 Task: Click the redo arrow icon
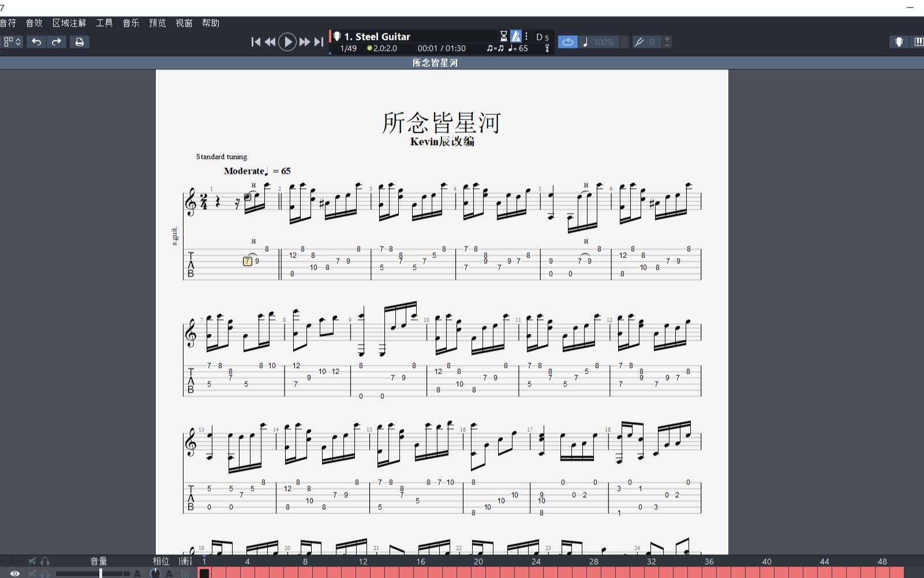57,42
